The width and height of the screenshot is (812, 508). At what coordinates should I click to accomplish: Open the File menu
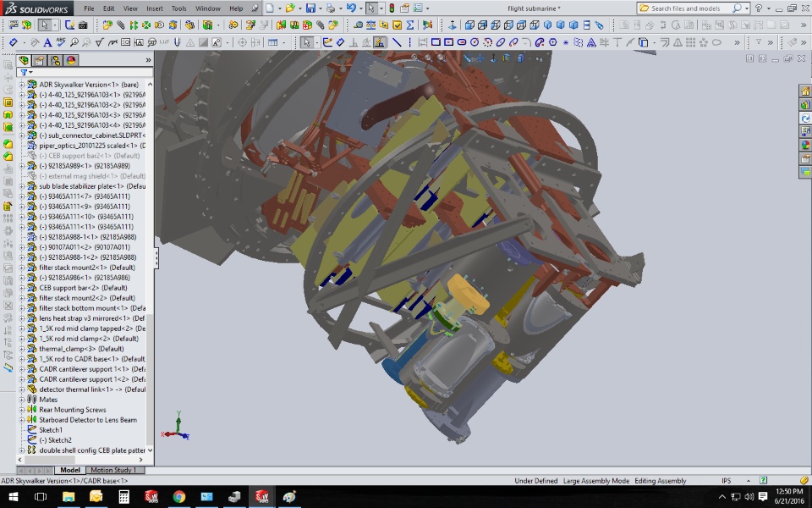pos(89,8)
